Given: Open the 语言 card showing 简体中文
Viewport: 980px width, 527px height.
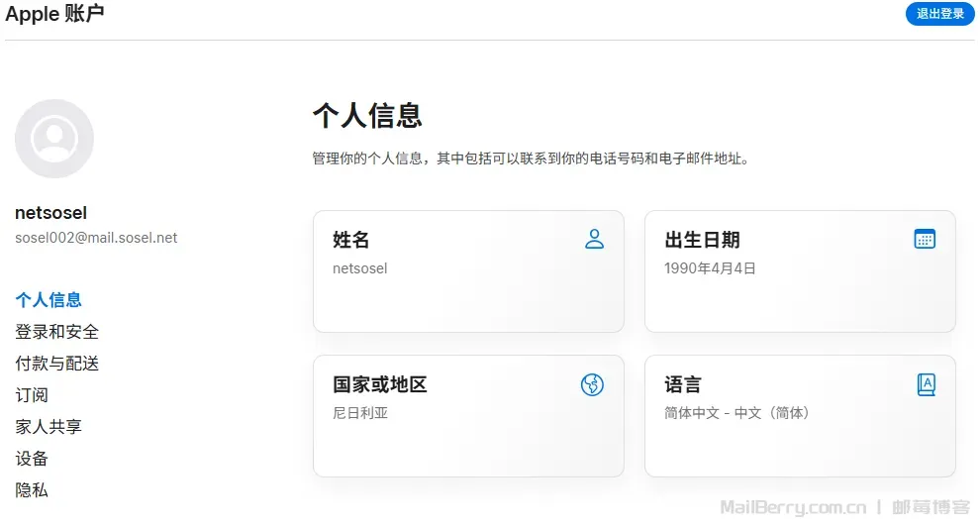Looking at the screenshot, I should 800,416.
